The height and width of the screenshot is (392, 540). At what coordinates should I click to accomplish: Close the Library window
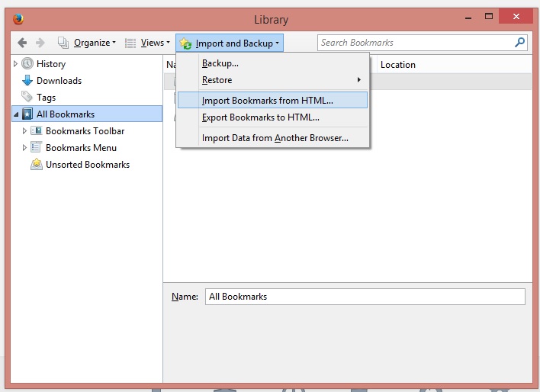point(516,16)
